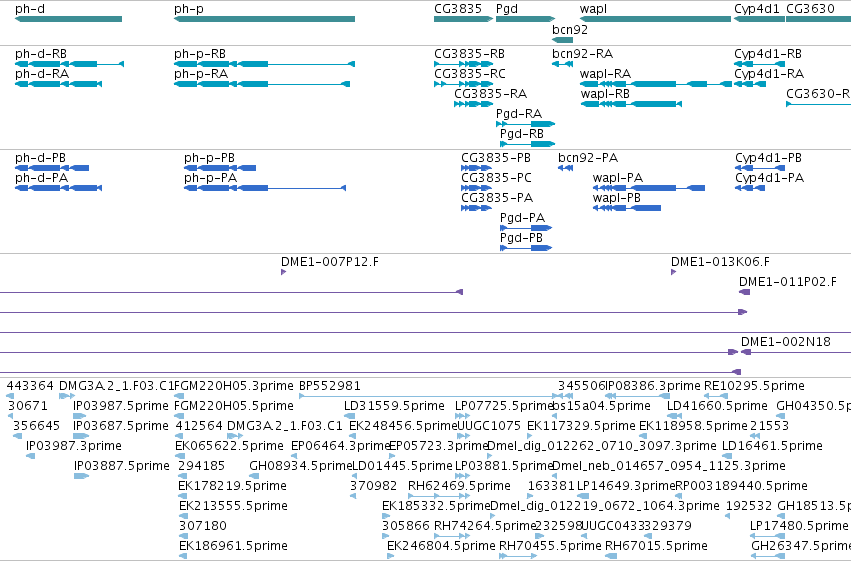Click the FGM220H05.5prime EST label
851x561 pixels.
(x=234, y=406)
